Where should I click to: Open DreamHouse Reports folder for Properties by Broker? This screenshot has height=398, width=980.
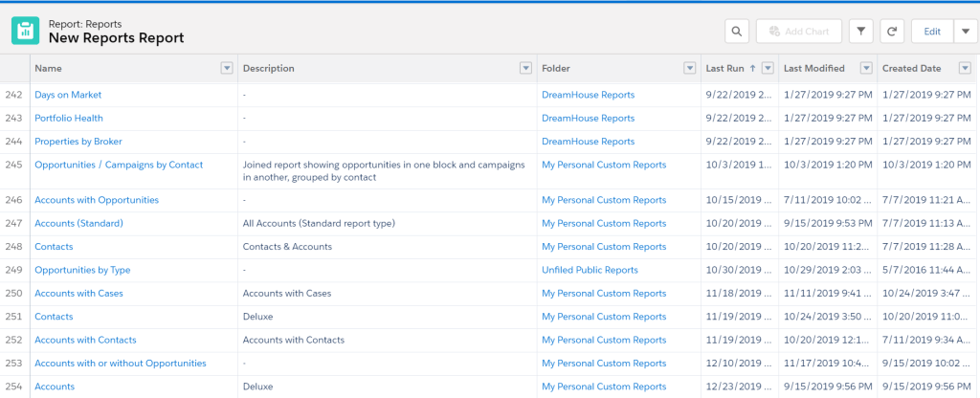[x=588, y=142]
